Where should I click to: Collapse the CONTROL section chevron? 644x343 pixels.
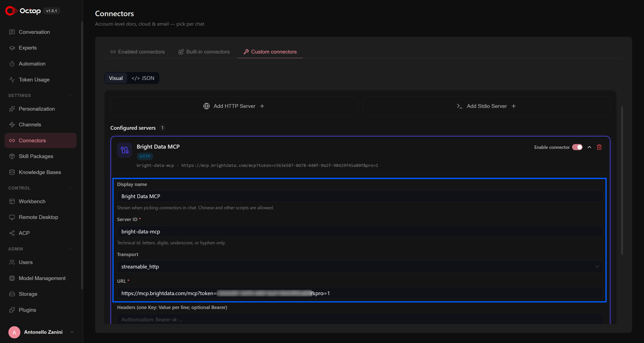70,188
